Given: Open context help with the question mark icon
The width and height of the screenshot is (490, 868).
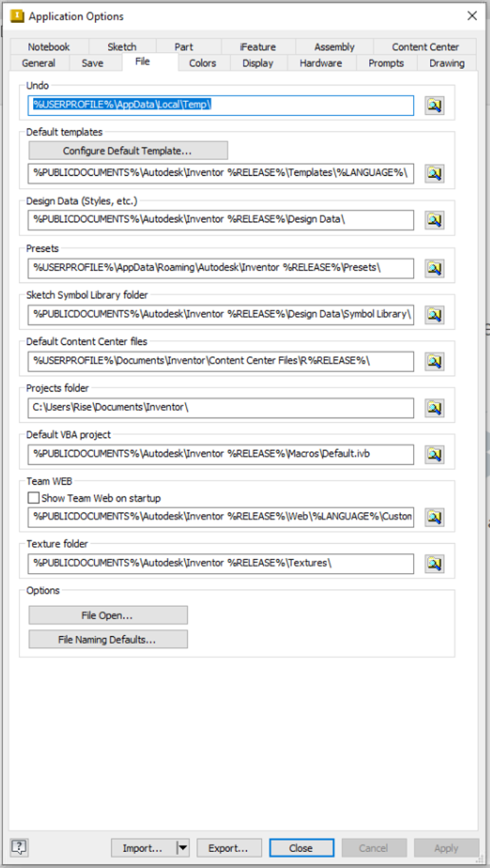Looking at the screenshot, I should (x=19, y=847).
